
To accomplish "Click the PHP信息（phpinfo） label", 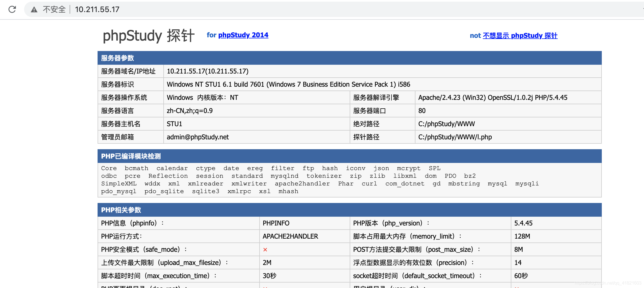I will [132, 223].
